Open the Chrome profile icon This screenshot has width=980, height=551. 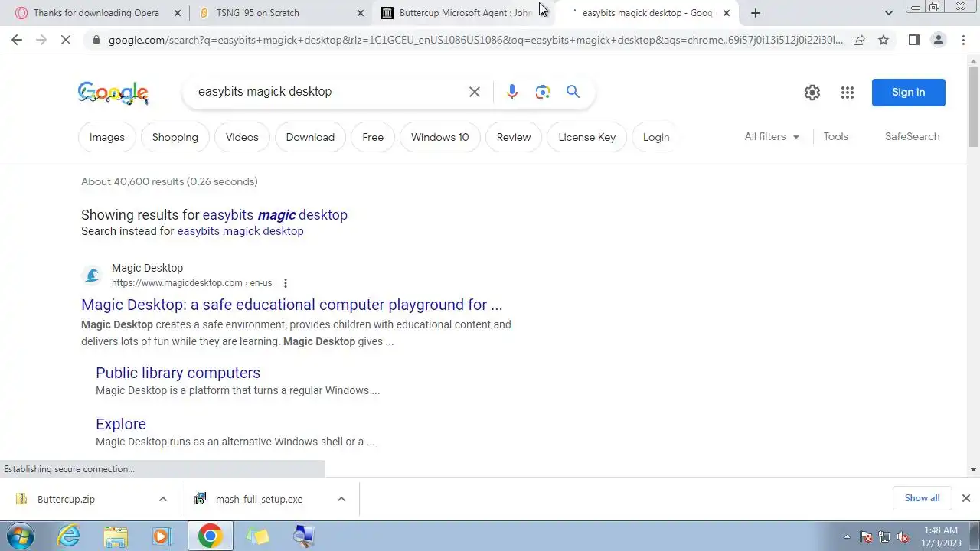tap(938, 40)
